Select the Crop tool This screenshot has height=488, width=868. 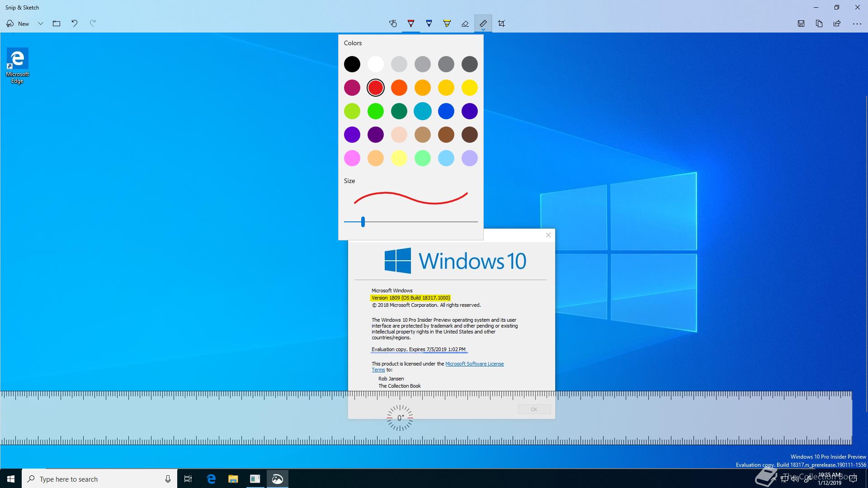click(x=501, y=23)
